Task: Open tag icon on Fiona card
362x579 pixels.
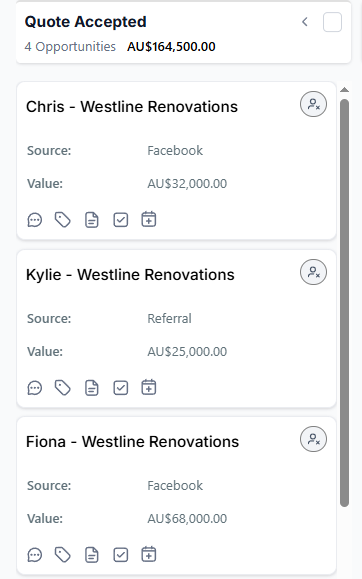Action: point(63,555)
